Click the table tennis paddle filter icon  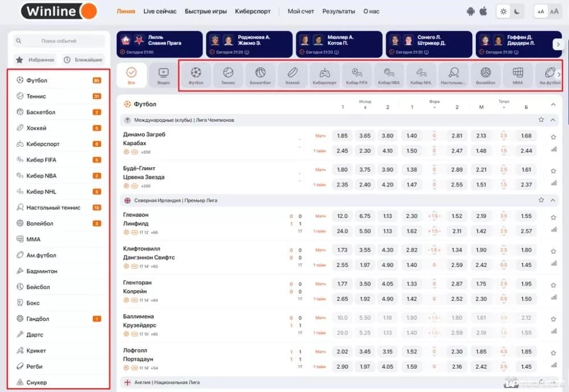point(453,75)
